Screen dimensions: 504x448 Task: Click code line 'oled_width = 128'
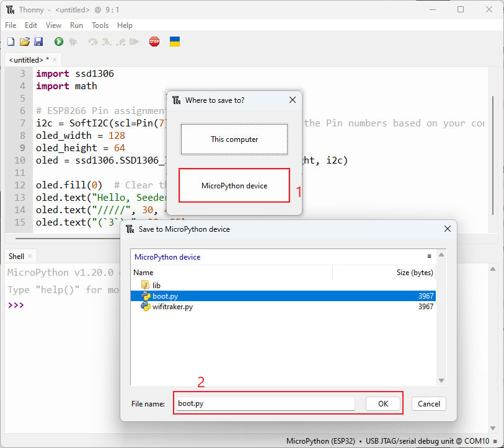(81, 136)
